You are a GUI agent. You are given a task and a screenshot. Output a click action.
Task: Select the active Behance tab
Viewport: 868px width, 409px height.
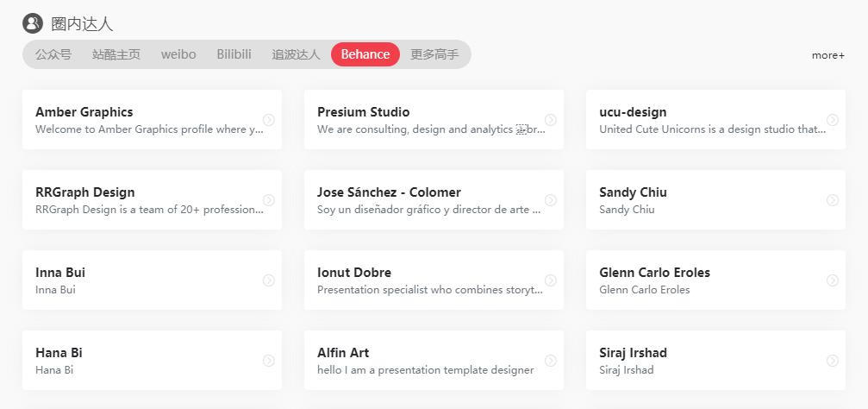coord(365,54)
